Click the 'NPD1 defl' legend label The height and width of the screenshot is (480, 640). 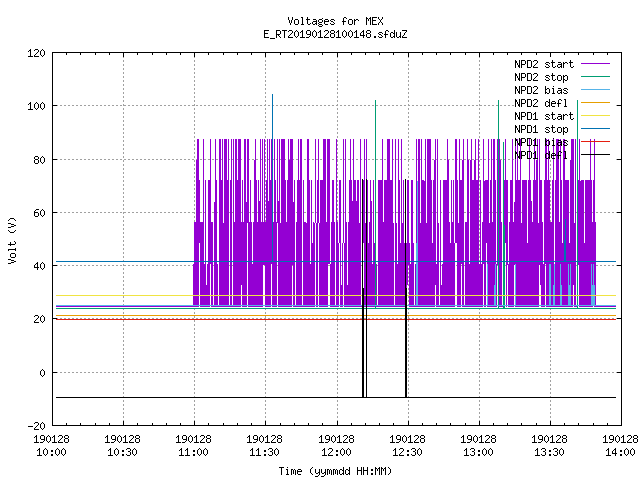coord(541,156)
